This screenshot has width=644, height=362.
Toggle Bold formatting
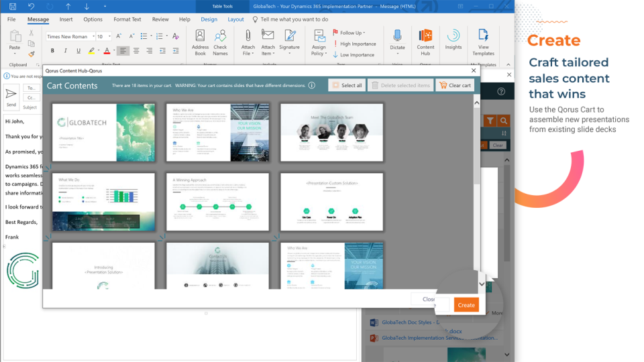point(52,50)
